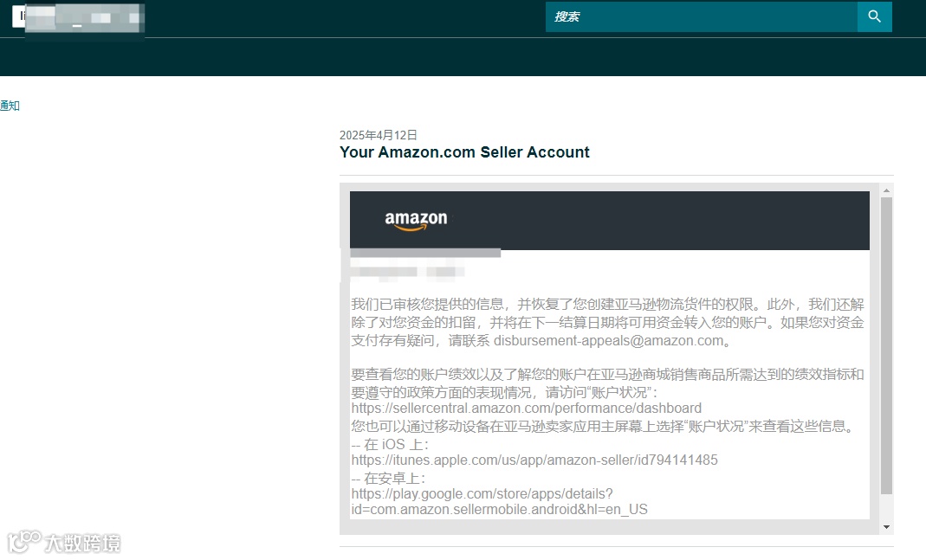Click the message pane scrollbar thumb
This screenshot has height=560, width=926.
click(x=886, y=346)
